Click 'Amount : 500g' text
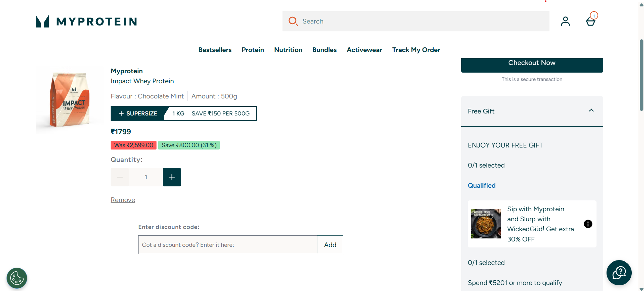644x291 pixels. pos(214,96)
